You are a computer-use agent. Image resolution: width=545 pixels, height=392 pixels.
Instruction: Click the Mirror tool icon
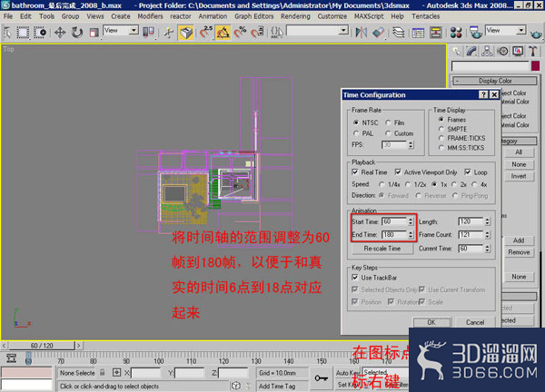coord(362,33)
